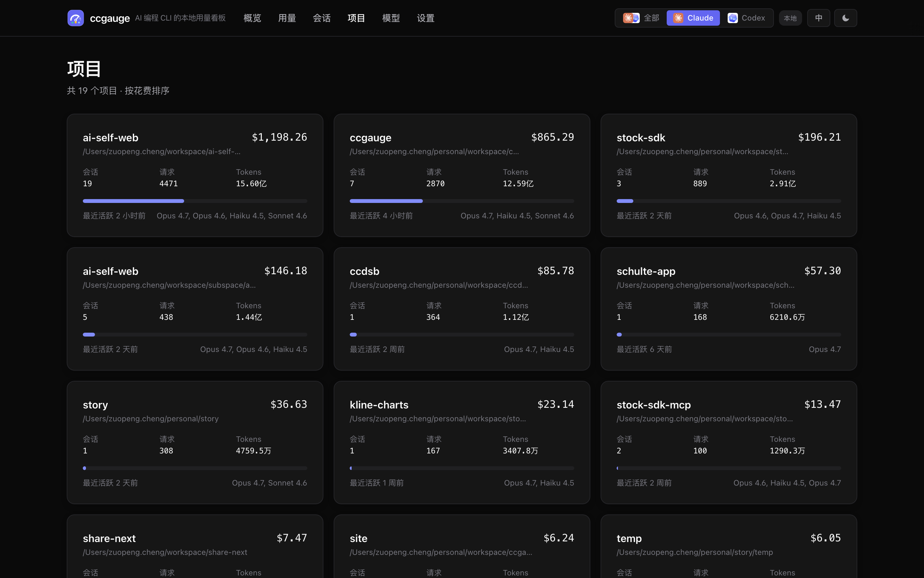Open the site project card
This screenshot has height=578, width=924.
[462, 547]
